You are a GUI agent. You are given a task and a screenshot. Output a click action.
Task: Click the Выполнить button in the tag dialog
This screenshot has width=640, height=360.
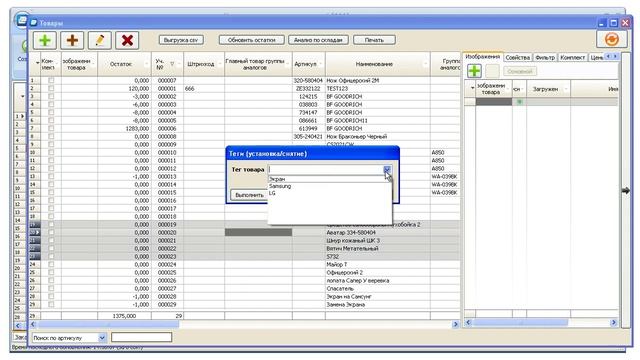coord(249,195)
